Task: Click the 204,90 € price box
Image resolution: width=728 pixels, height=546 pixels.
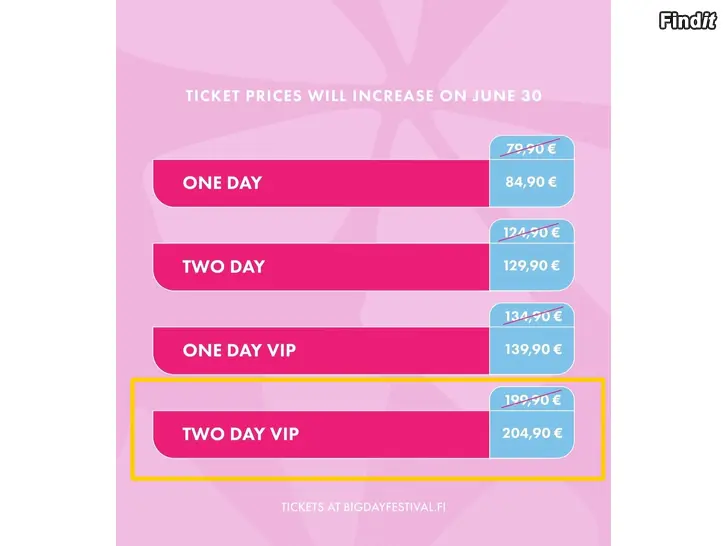Action: [532, 434]
